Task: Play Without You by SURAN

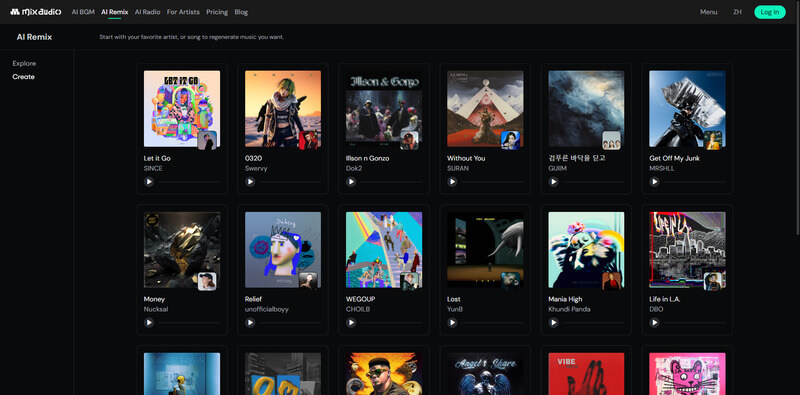Action: (x=452, y=182)
